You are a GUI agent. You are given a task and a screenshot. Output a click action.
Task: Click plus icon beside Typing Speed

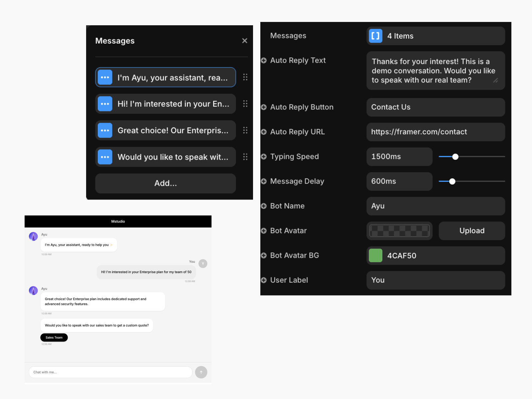(x=264, y=157)
